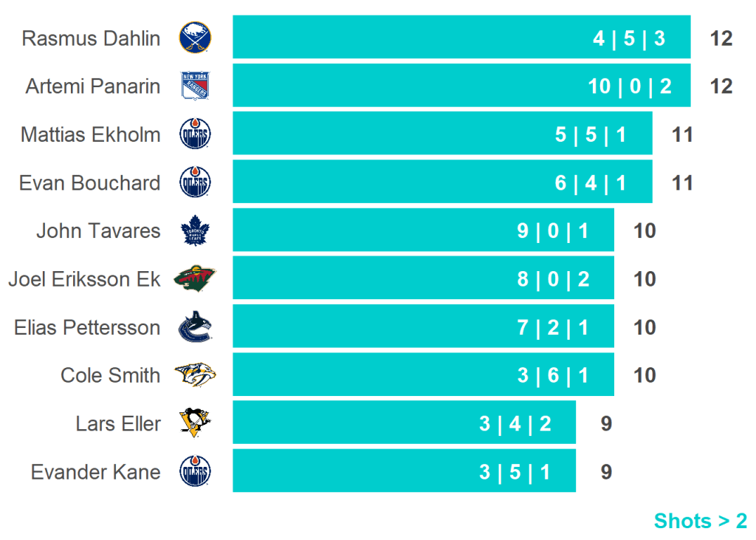
Task: Click the Oilers logo next to Evan Bouchard
Action: [x=195, y=182]
